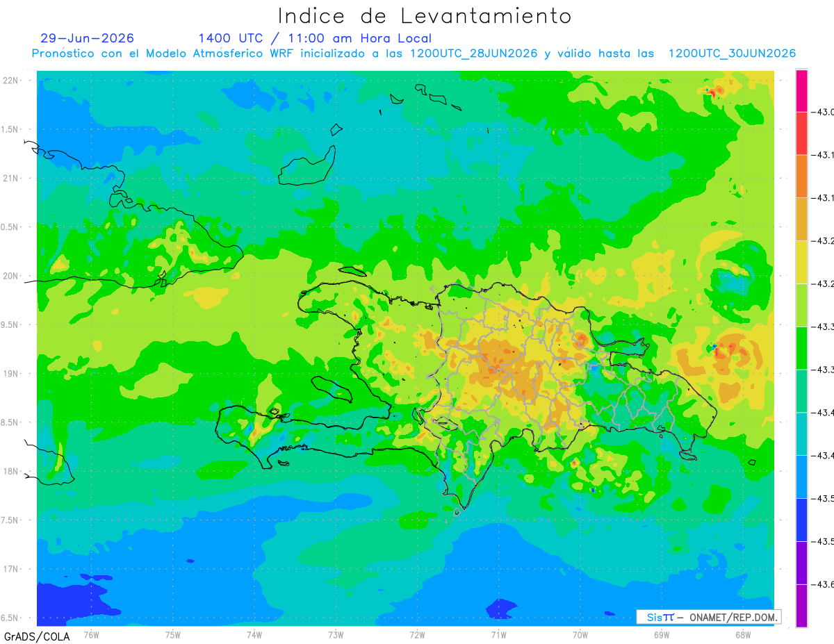
Task: Select the bright green legend color band
Action: 801,348
